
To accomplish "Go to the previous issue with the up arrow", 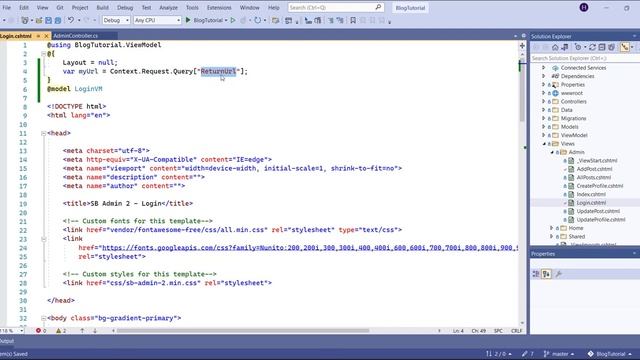I will coord(82,331).
